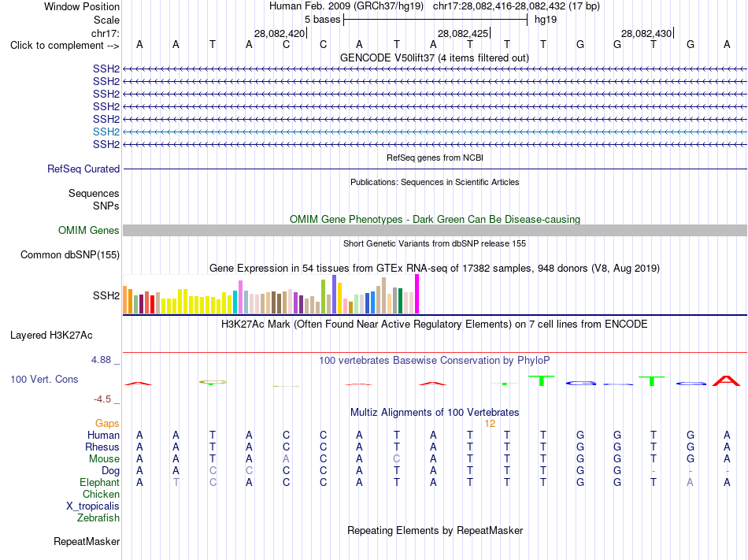Click the 100 Vert. Cons track label
Image resolution: width=748 pixels, height=560 pixels.
[x=44, y=379]
